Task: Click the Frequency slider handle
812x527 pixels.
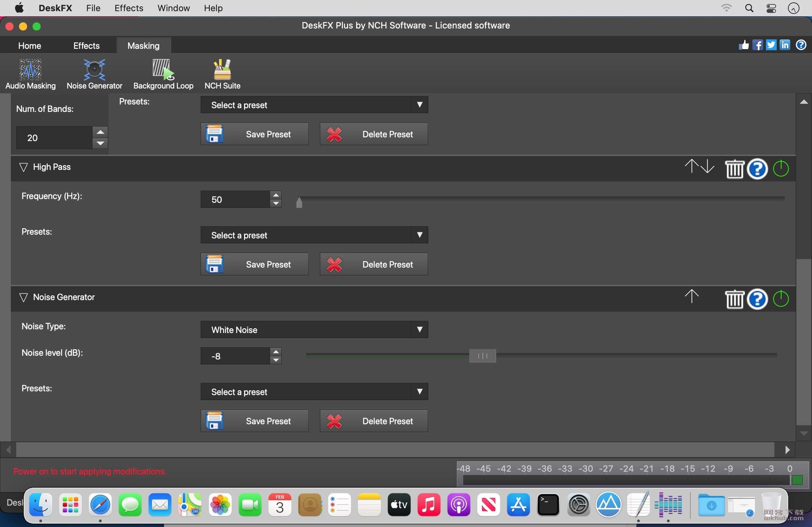Action: (299, 202)
